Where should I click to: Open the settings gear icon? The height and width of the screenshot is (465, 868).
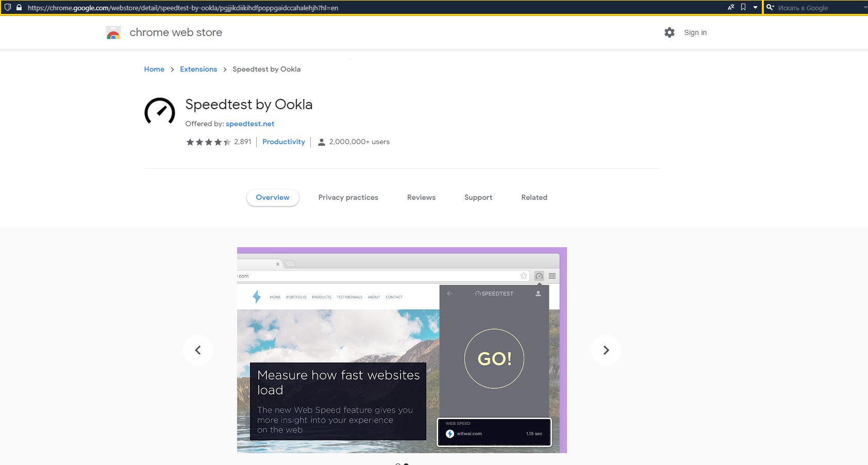670,32
